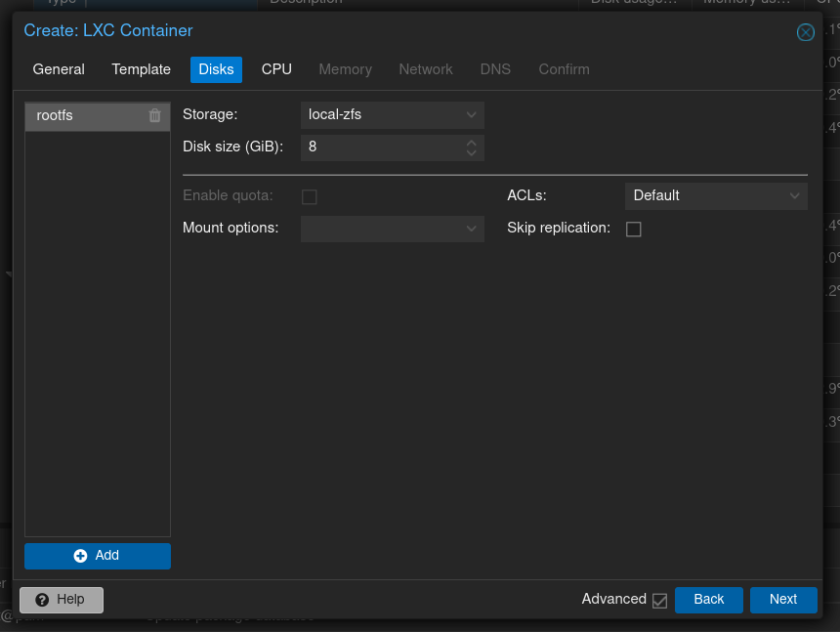Select the Disks tab
The height and width of the screenshot is (632, 840).
[x=216, y=69]
